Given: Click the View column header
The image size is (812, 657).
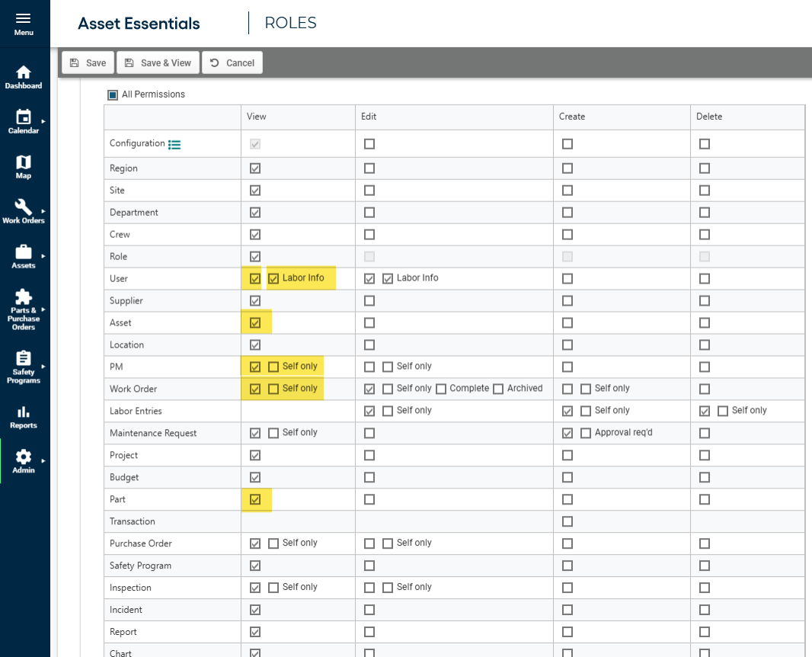Looking at the screenshot, I should (257, 117).
